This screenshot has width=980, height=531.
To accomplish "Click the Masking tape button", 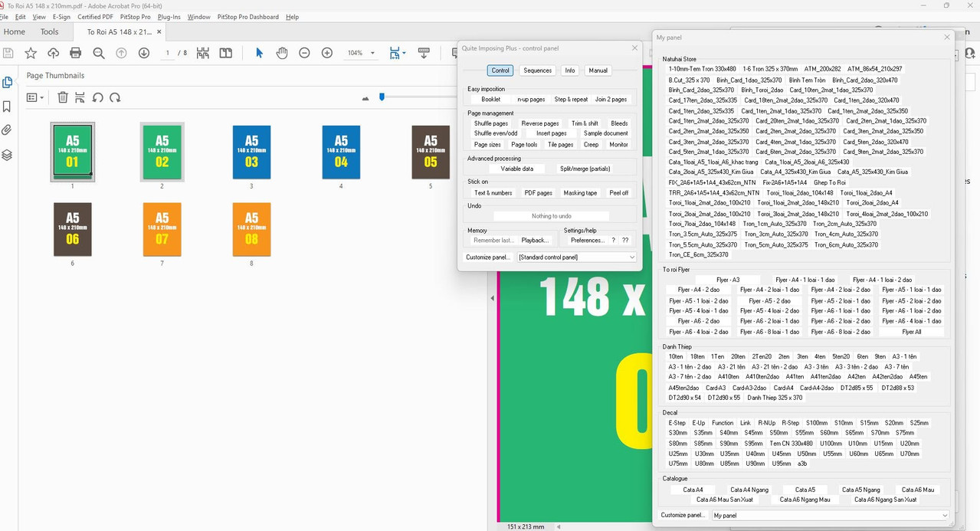I will (x=580, y=193).
